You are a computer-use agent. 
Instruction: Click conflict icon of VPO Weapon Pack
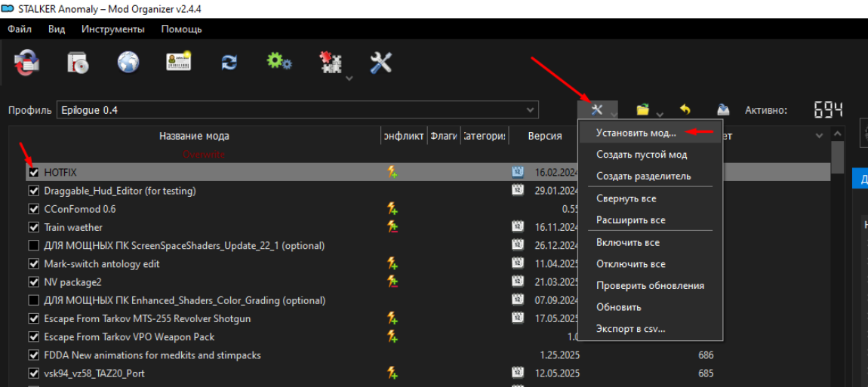pos(392,336)
